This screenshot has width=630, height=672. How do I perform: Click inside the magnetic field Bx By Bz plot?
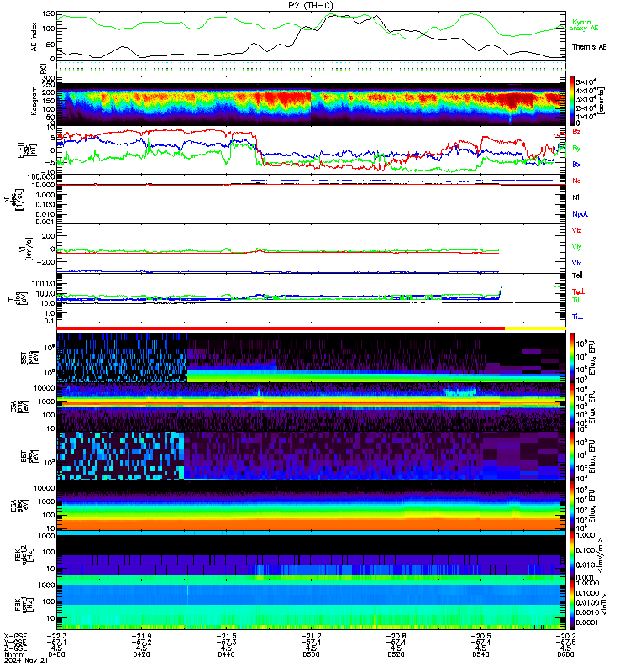311,150
